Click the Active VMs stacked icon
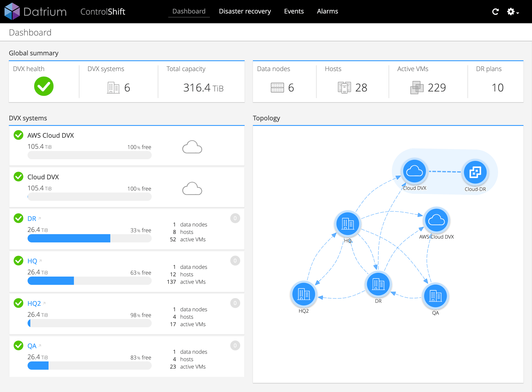 [417, 88]
